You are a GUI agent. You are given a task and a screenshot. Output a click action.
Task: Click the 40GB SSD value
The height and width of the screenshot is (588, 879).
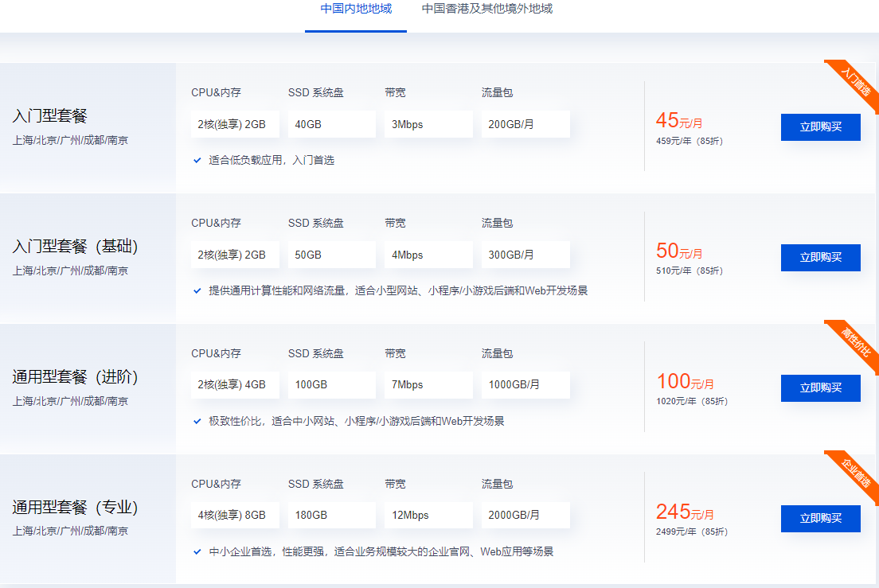(331, 124)
